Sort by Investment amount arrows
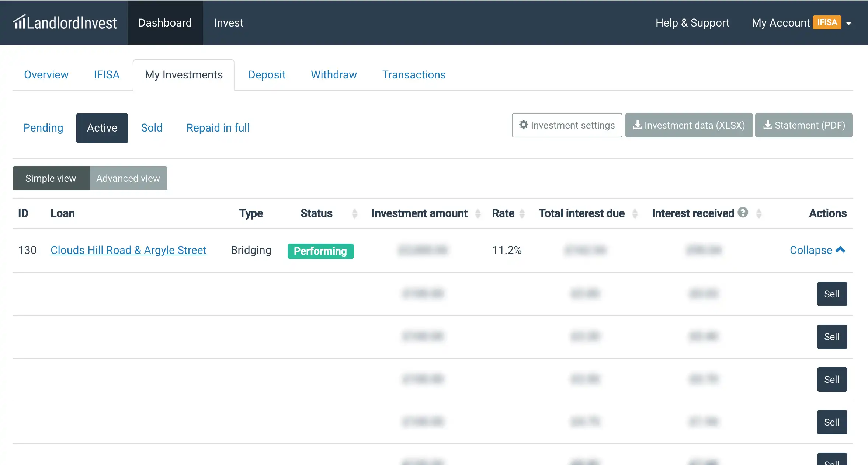The width and height of the screenshot is (868, 465). [478, 214]
